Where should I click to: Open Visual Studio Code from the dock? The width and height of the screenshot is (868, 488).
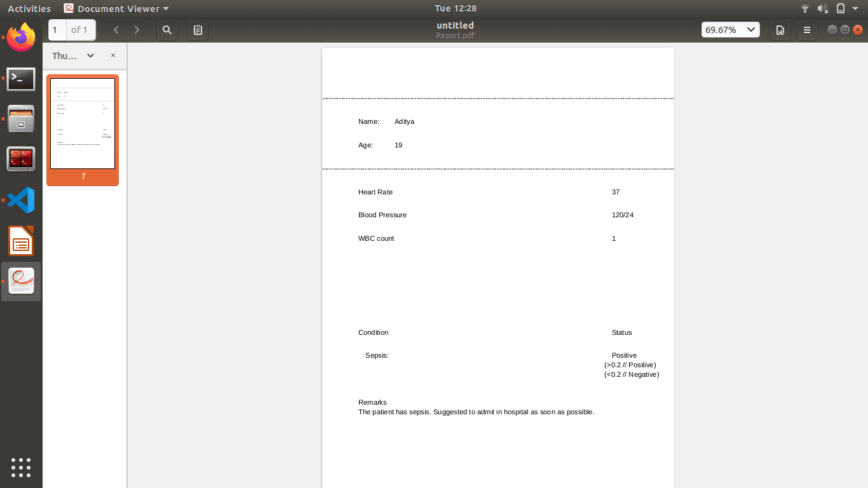click(21, 200)
